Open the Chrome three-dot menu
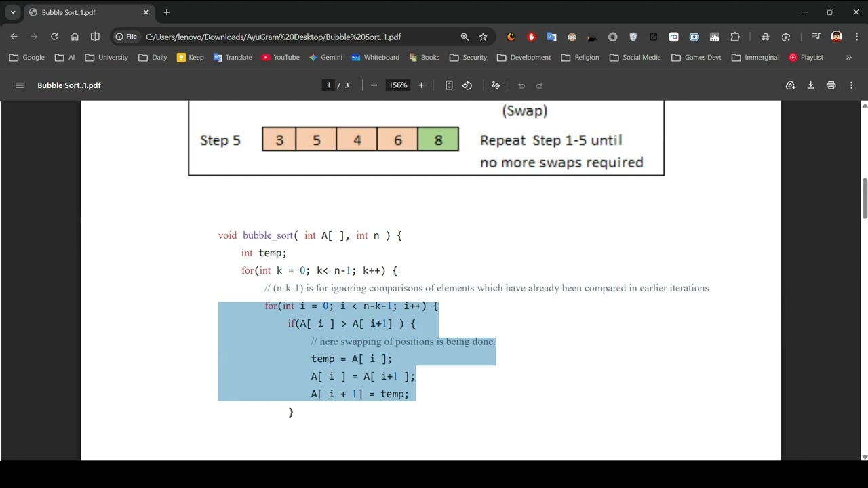The width and height of the screenshot is (868, 488). coord(857,37)
